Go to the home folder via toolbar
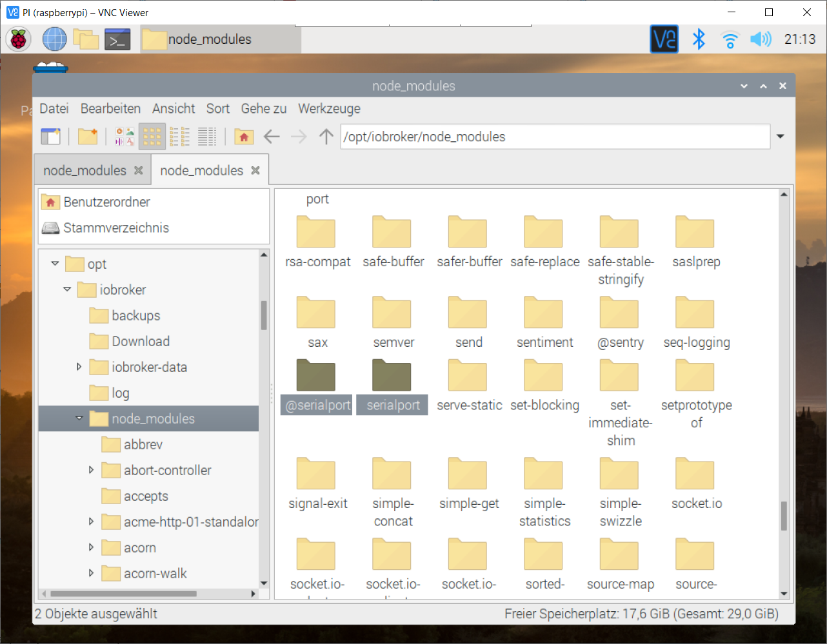The height and width of the screenshot is (644, 827). click(244, 136)
